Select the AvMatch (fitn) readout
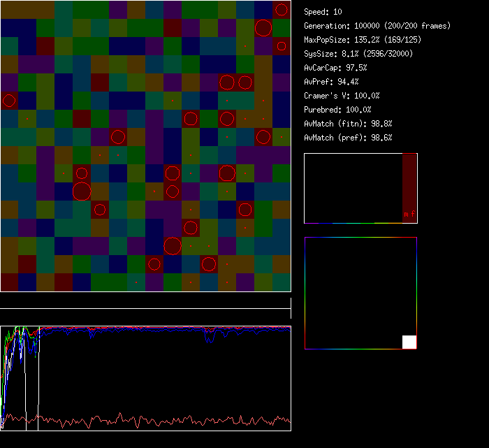Image resolution: width=489 pixels, height=448 pixels. 348,124
